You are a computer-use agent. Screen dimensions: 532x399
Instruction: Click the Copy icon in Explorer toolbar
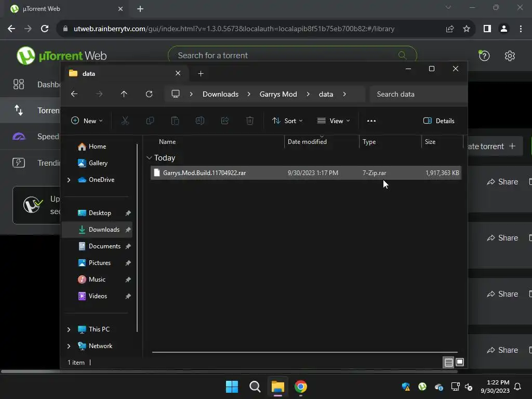coord(150,121)
